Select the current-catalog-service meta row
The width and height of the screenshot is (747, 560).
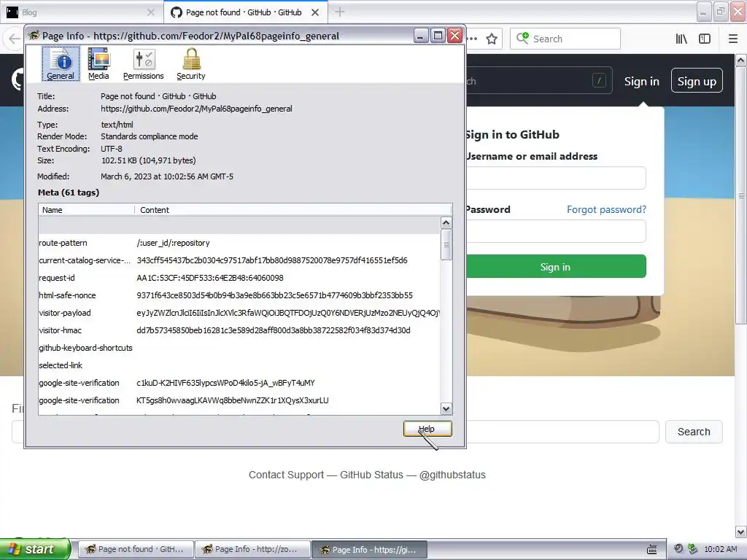click(239, 260)
